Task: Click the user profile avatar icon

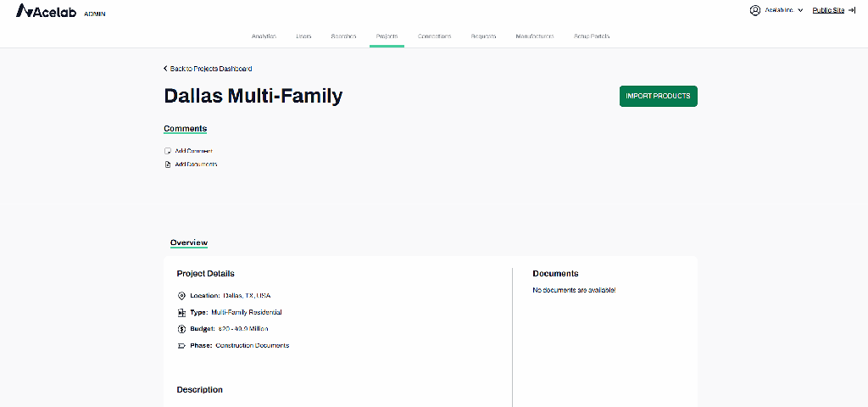Action: coord(754,10)
